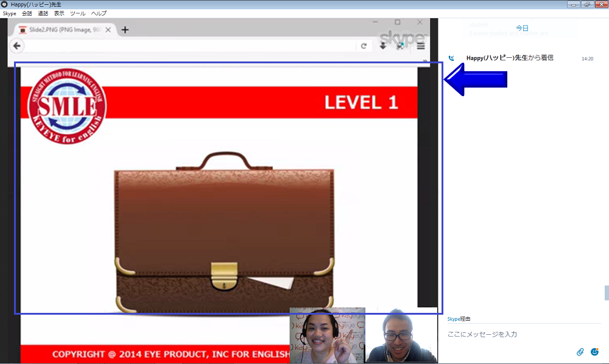The image size is (609, 364).
Task: Click the LEVEL 1 heading text
Action: (x=361, y=102)
